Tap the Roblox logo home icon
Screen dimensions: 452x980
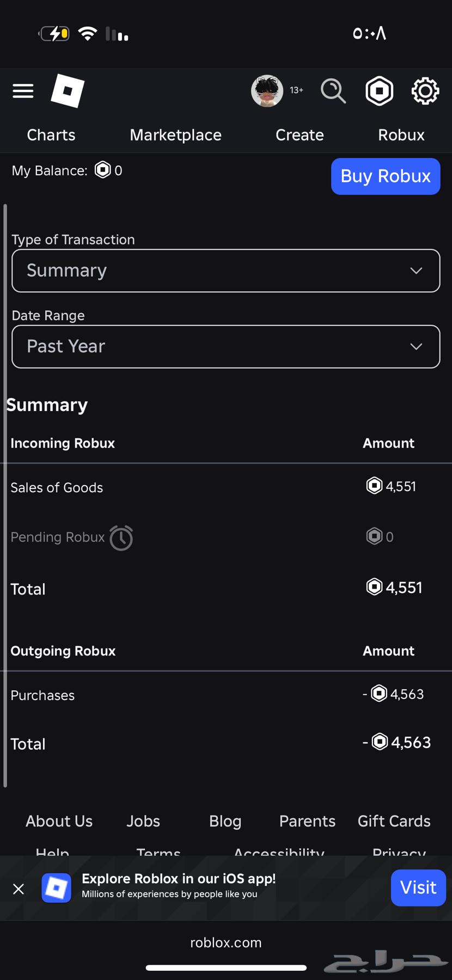pos(68,91)
